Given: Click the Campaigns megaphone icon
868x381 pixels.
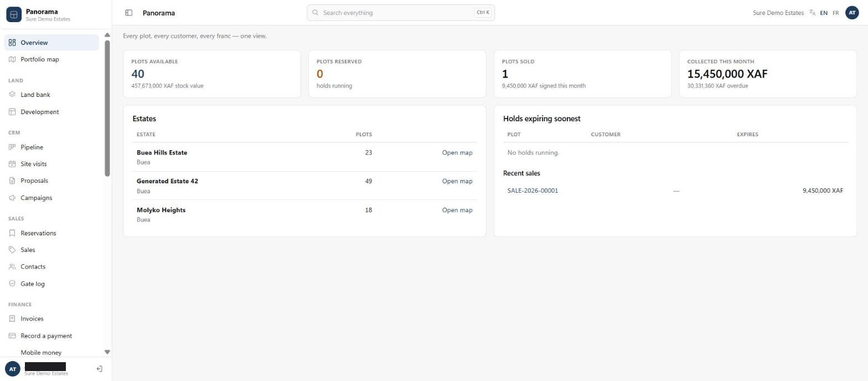Looking at the screenshot, I should pos(12,198).
